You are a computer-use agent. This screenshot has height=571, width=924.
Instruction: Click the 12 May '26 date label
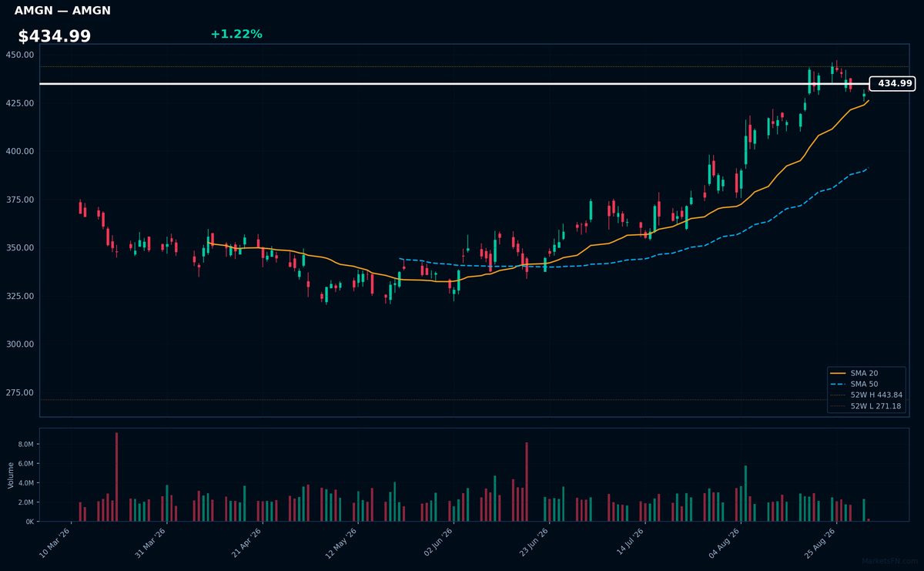click(343, 542)
